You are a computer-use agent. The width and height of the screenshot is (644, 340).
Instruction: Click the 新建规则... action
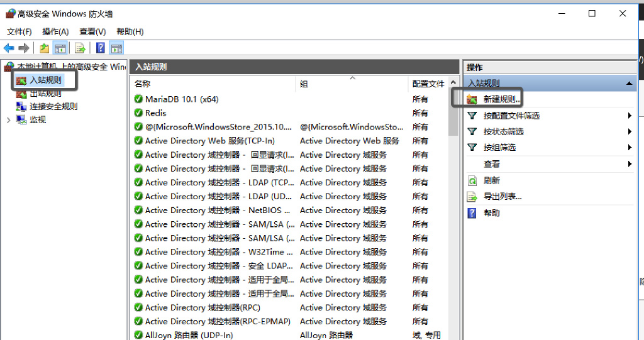[502, 99]
